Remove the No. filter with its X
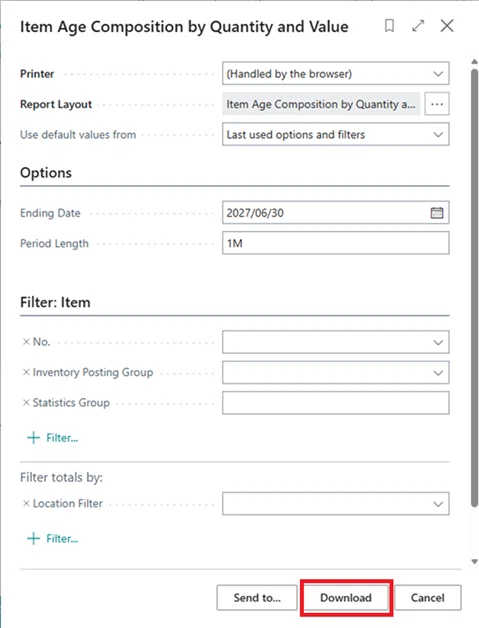 [26, 342]
